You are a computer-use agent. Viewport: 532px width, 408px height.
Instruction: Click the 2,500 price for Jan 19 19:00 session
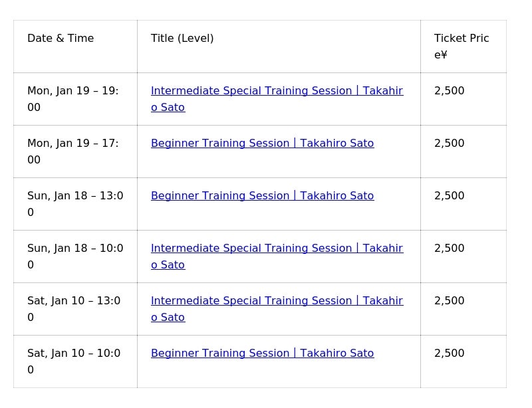tap(450, 91)
